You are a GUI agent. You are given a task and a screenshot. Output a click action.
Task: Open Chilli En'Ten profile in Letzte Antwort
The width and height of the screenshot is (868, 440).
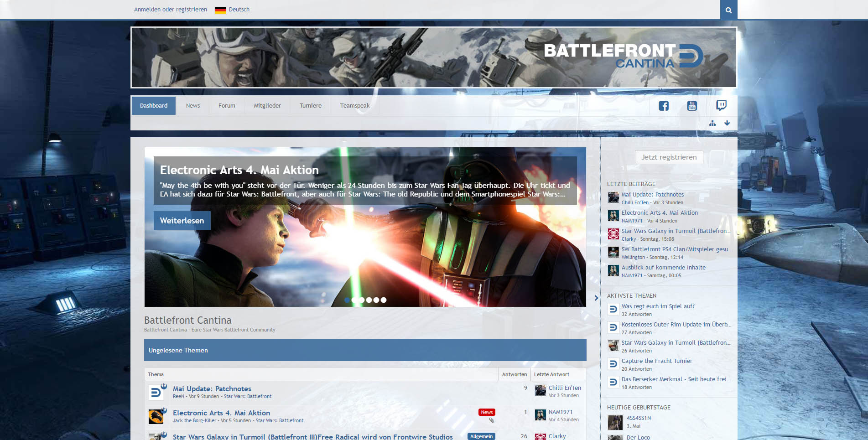pyautogui.click(x=565, y=388)
